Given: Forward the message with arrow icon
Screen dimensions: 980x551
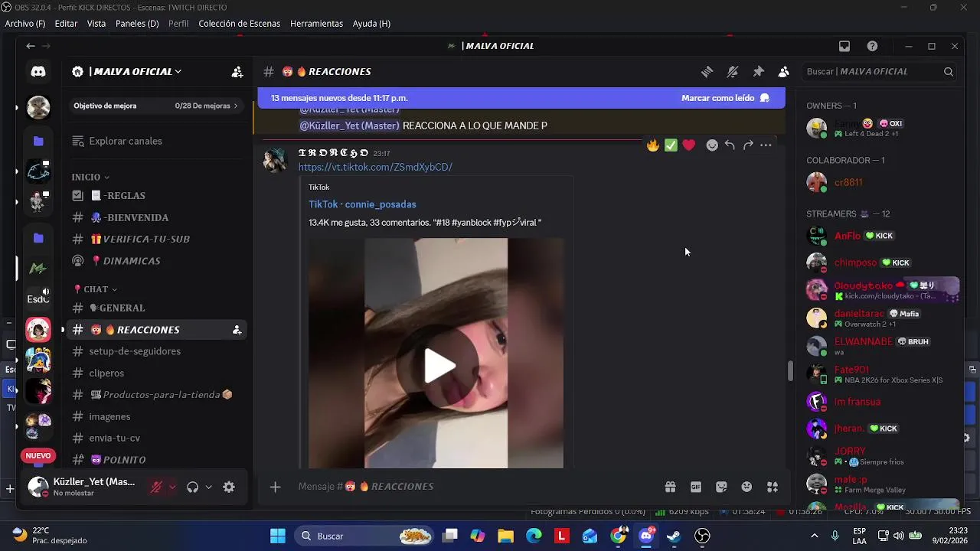Looking at the screenshot, I should pyautogui.click(x=748, y=145).
